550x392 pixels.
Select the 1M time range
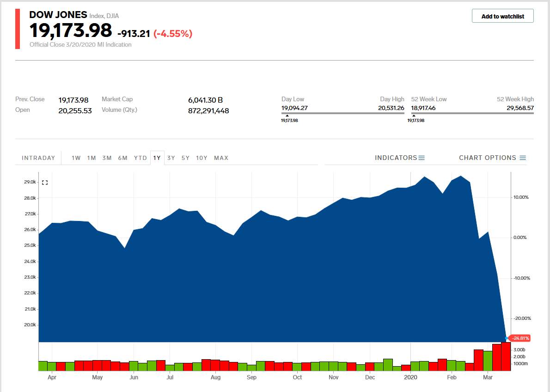tap(92, 158)
